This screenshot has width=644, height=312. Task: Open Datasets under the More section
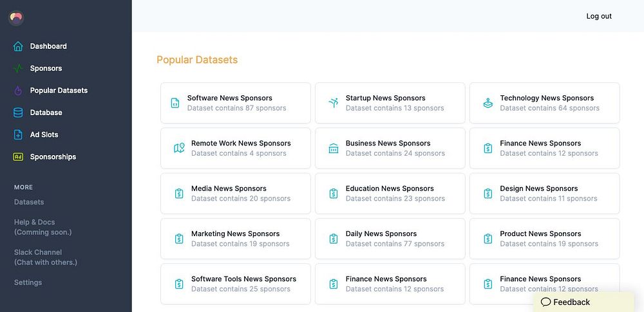tap(29, 202)
